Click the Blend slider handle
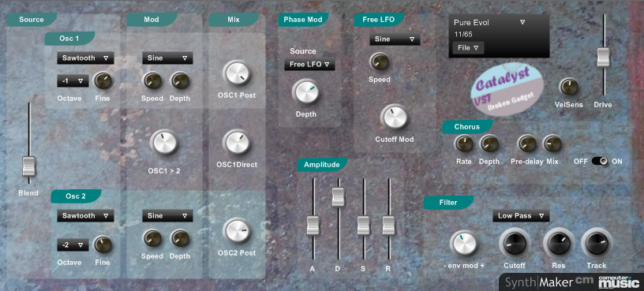 (29, 166)
